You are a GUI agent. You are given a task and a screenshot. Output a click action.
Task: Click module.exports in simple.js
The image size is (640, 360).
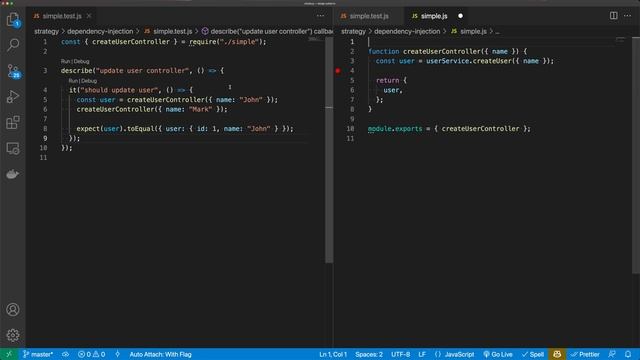point(395,129)
